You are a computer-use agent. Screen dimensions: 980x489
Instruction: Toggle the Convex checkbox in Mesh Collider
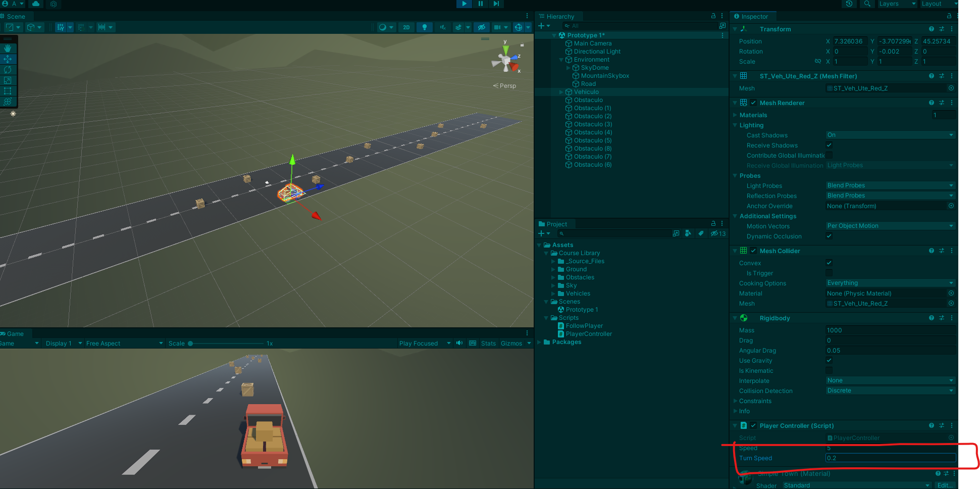click(829, 263)
